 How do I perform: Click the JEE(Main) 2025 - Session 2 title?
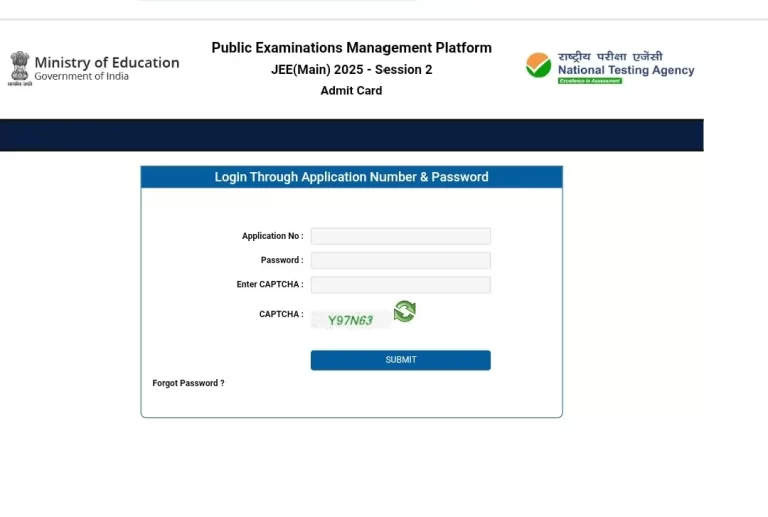point(351,70)
